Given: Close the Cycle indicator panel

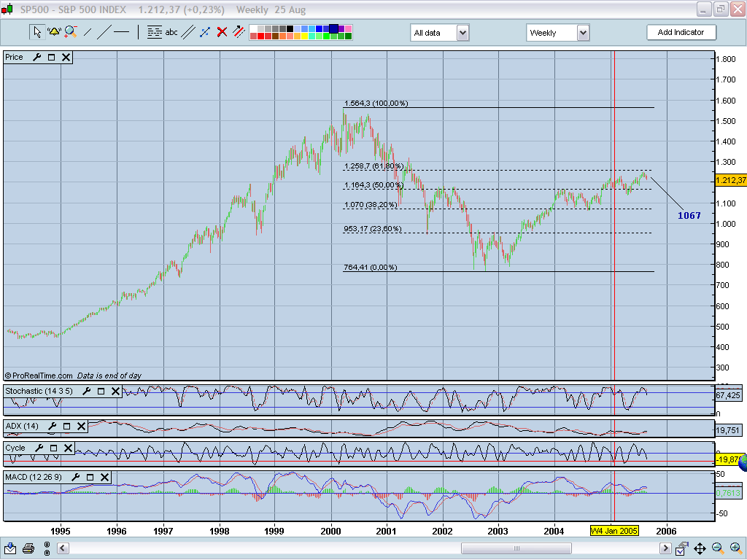Looking at the screenshot, I should [x=68, y=448].
